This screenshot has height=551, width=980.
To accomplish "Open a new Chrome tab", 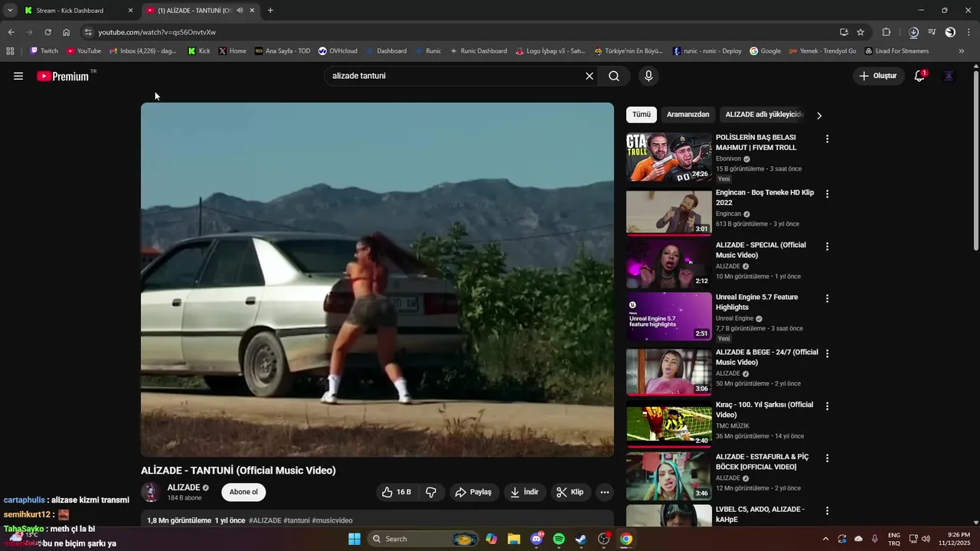I will [x=270, y=11].
